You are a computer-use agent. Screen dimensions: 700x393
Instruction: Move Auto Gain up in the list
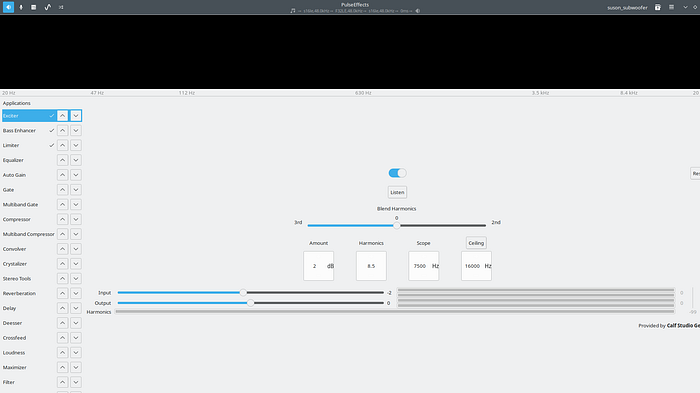(x=62, y=175)
